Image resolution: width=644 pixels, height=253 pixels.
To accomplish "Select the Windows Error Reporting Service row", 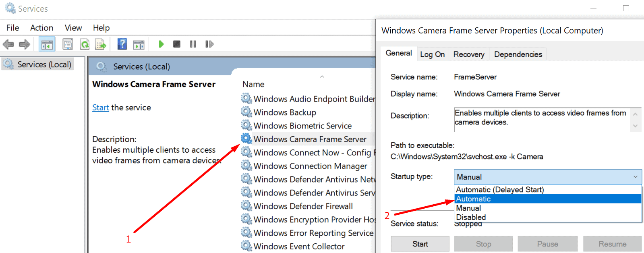I will point(308,233).
